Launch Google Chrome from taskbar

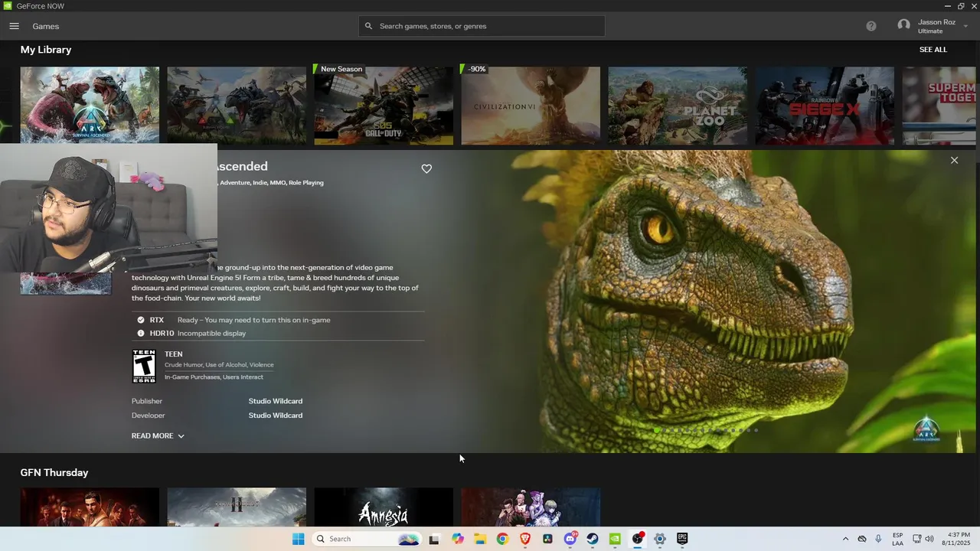(x=502, y=539)
